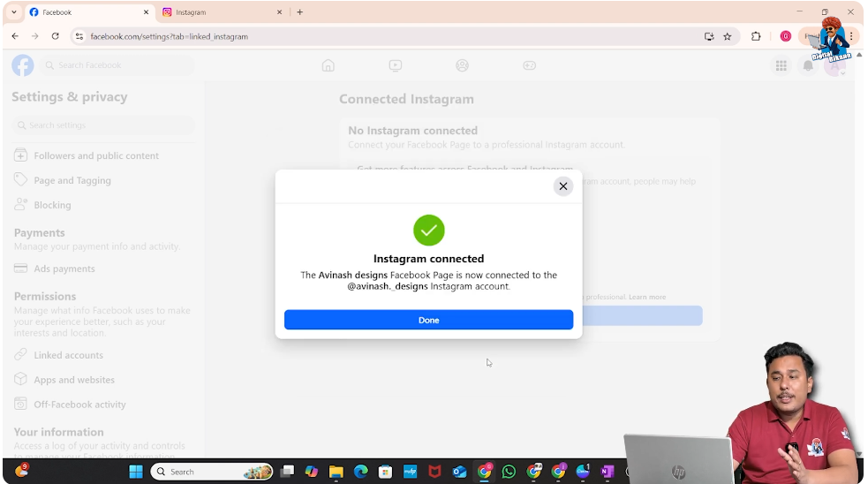Open the browser extensions menu
The width and height of the screenshot is (868, 484).
click(x=756, y=36)
